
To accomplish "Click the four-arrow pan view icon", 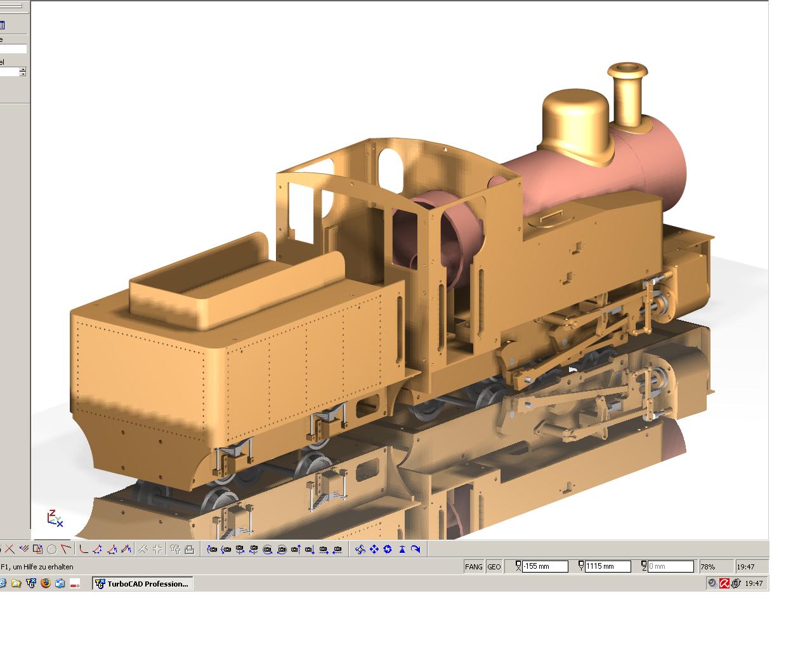I will [374, 549].
